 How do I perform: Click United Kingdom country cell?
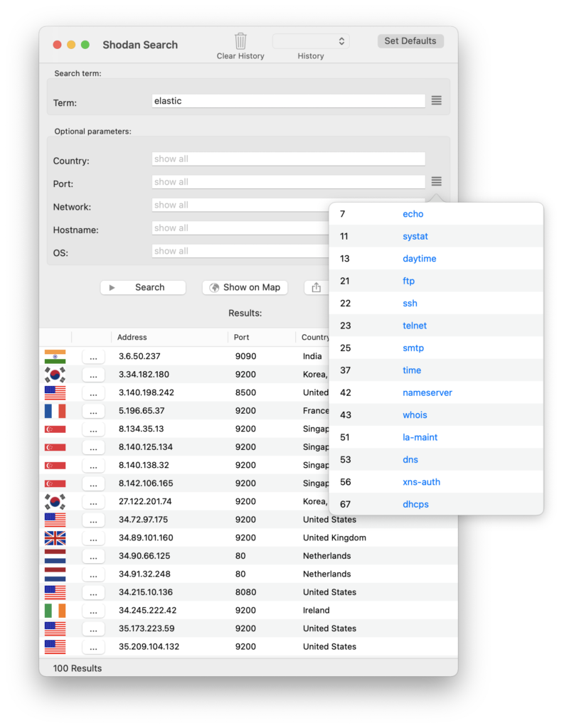334,537
